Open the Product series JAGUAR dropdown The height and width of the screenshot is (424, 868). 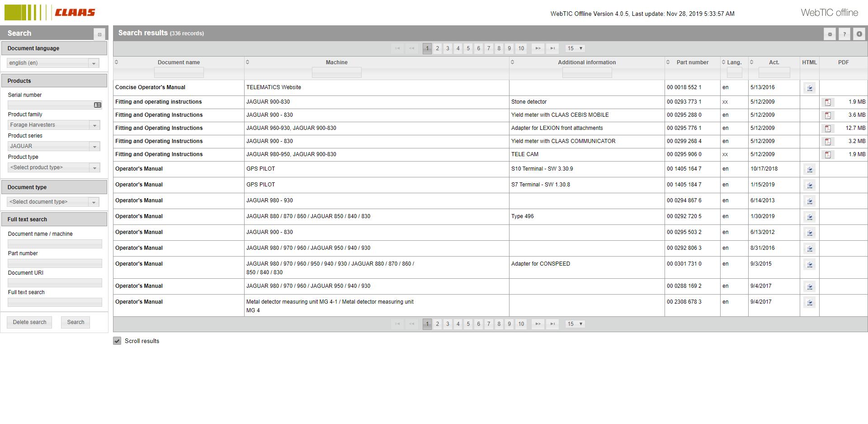[x=94, y=146]
